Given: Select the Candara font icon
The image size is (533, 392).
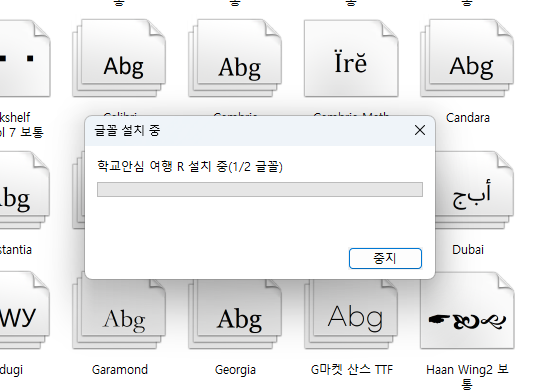Looking at the screenshot, I should (467, 58).
